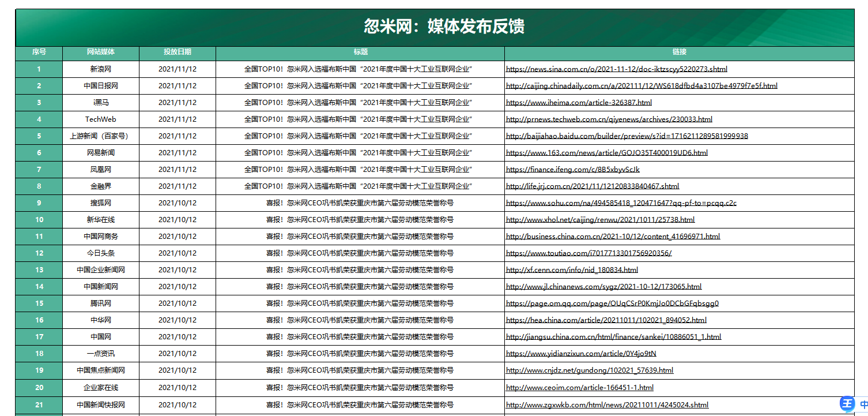
Task: Select the title banner 忽米网：媒体发布反馈
Action: tap(443, 27)
